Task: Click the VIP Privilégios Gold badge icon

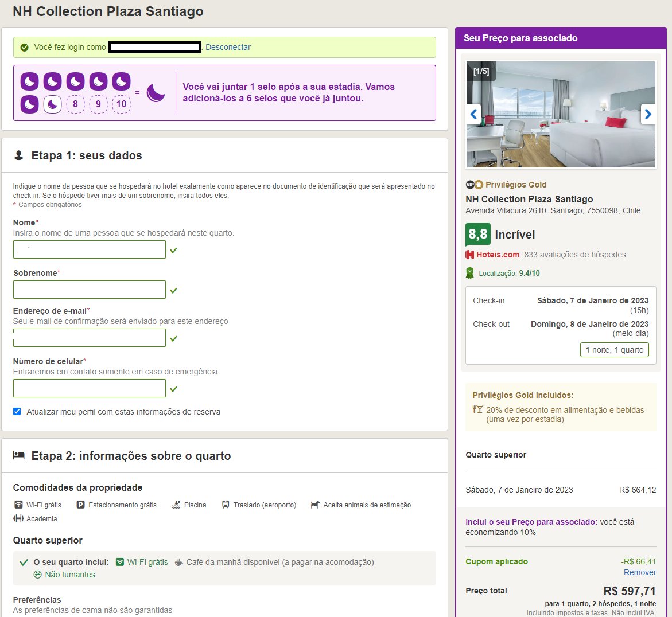Action: coord(475,185)
